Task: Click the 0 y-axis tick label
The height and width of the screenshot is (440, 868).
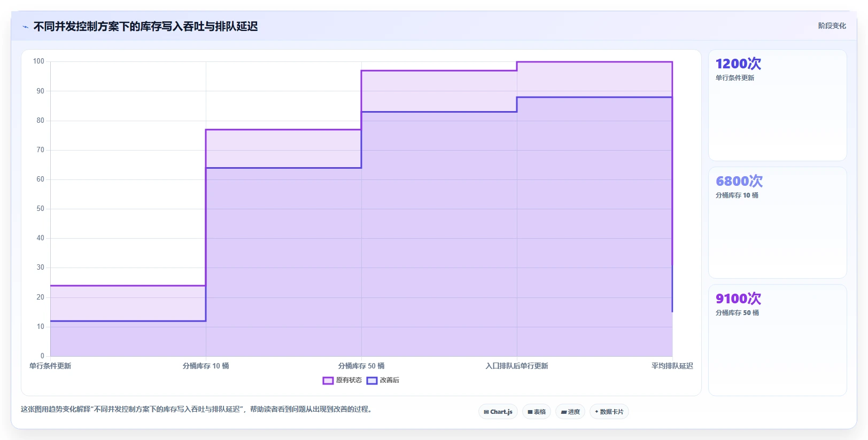Action: pyautogui.click(x=43, y=356)
